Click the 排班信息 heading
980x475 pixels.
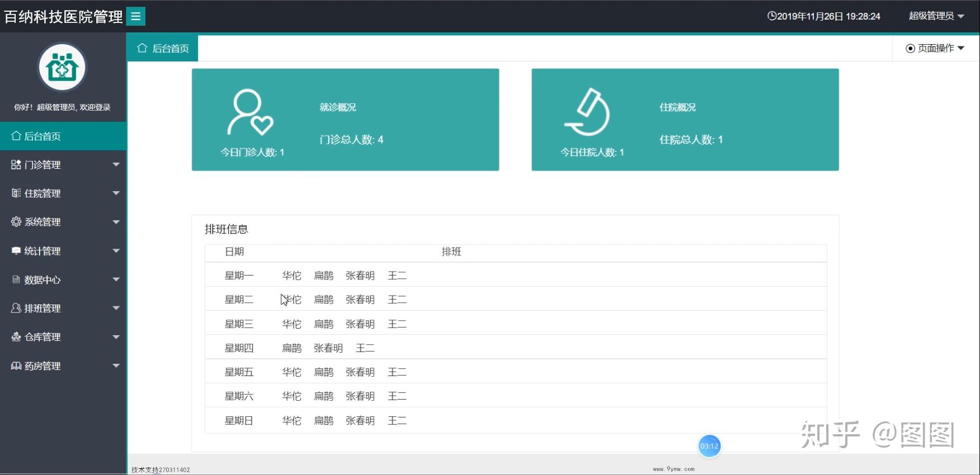click(227, 229)
